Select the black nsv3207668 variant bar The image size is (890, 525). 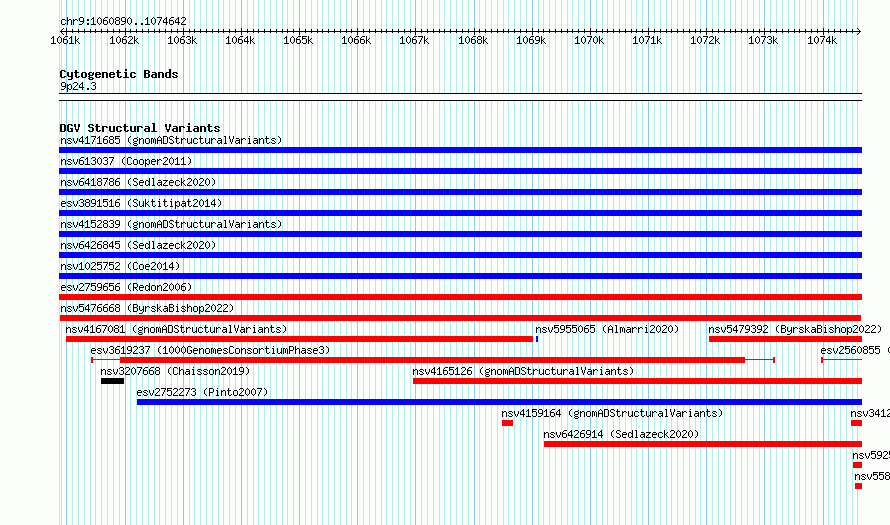[112, 381]
